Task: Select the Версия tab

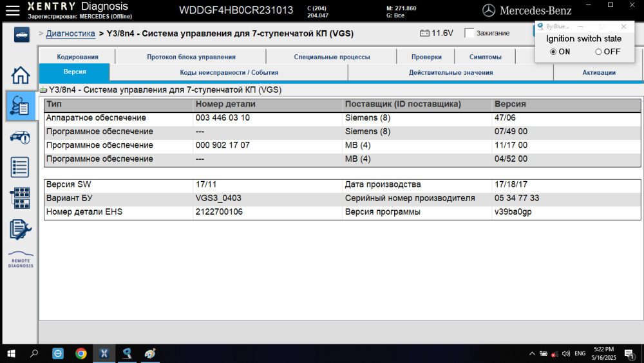Action: pos(75,72)
